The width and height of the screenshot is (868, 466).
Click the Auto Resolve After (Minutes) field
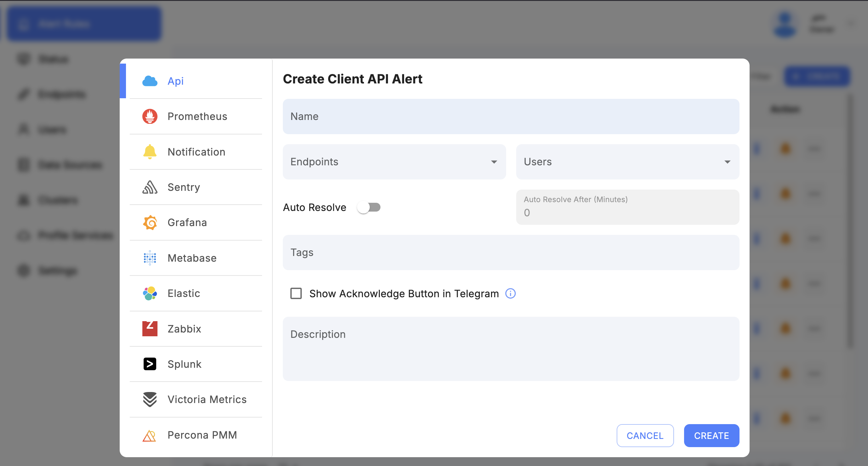tap(627, 207)
